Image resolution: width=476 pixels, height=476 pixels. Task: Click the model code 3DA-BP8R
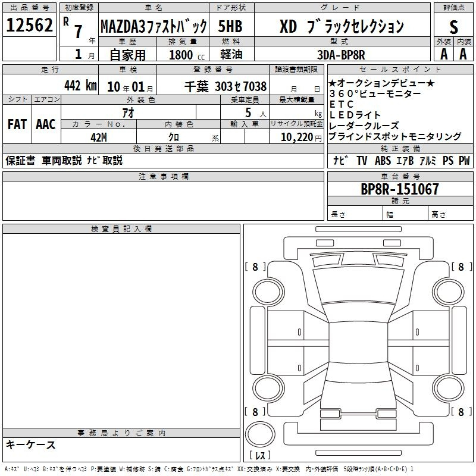point(342,54)
